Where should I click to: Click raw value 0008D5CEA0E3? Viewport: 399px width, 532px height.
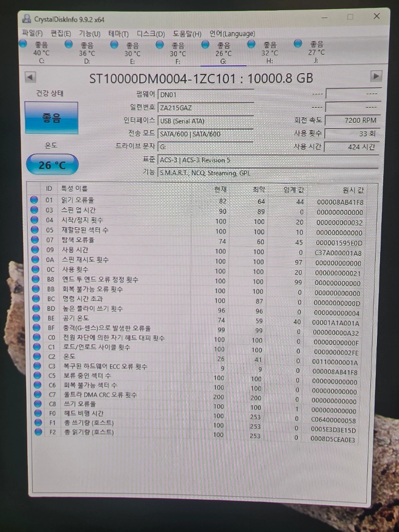tap(333, 439)
